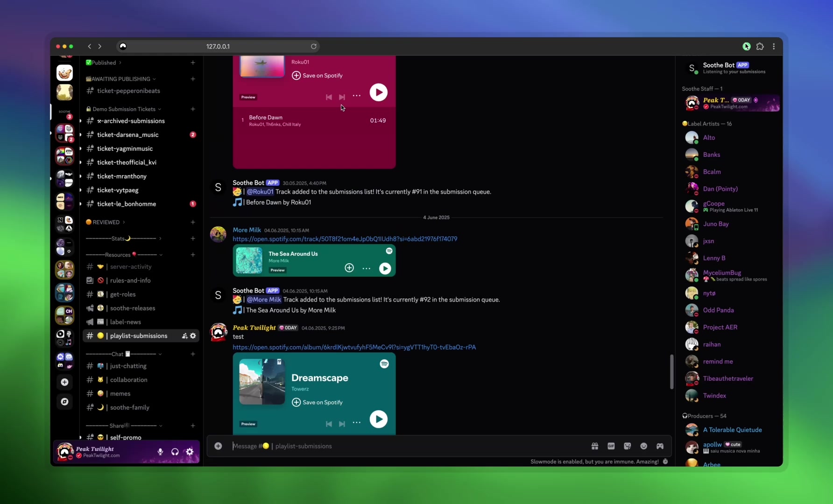833x504 pixels.
Task: Create channel in AWAITING PUBLISHING category
Action: [x=193, y=79]
